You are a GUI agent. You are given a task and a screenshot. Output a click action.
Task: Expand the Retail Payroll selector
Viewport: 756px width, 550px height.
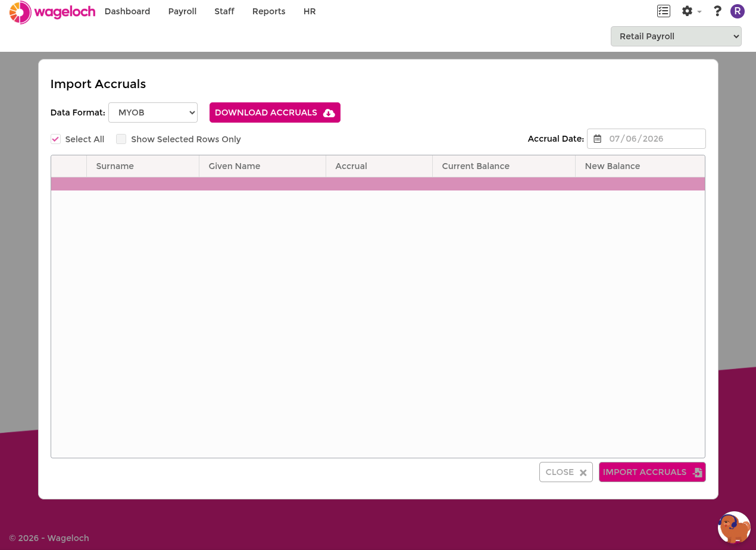(676, 36)
